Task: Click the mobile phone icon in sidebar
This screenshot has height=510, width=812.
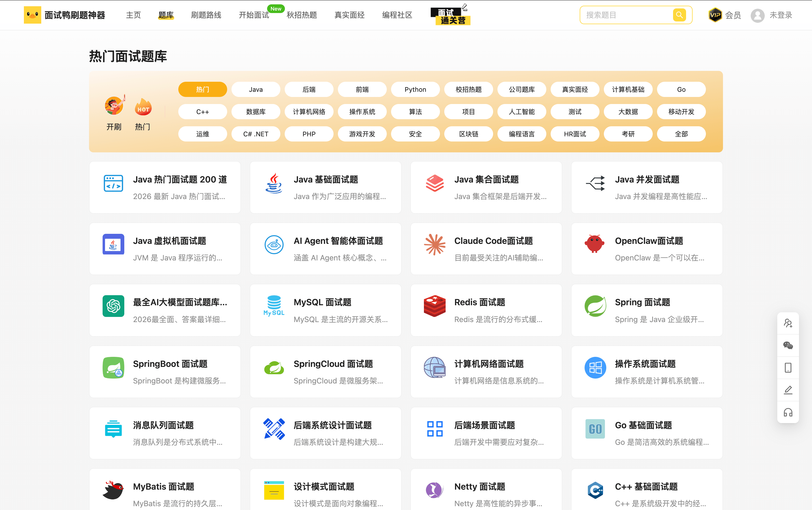Action: (788, 368)
